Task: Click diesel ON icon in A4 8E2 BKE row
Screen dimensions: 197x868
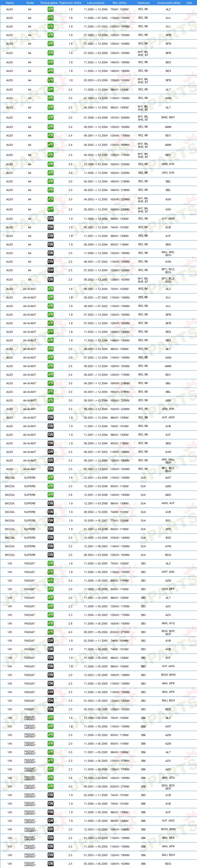Action: 50,245
